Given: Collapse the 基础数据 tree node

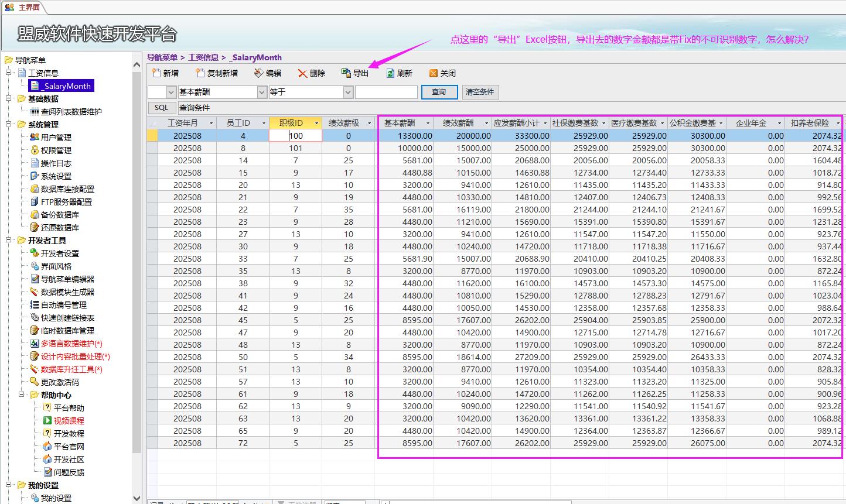Looking at the screenshot, I should [x=9, y=98].
